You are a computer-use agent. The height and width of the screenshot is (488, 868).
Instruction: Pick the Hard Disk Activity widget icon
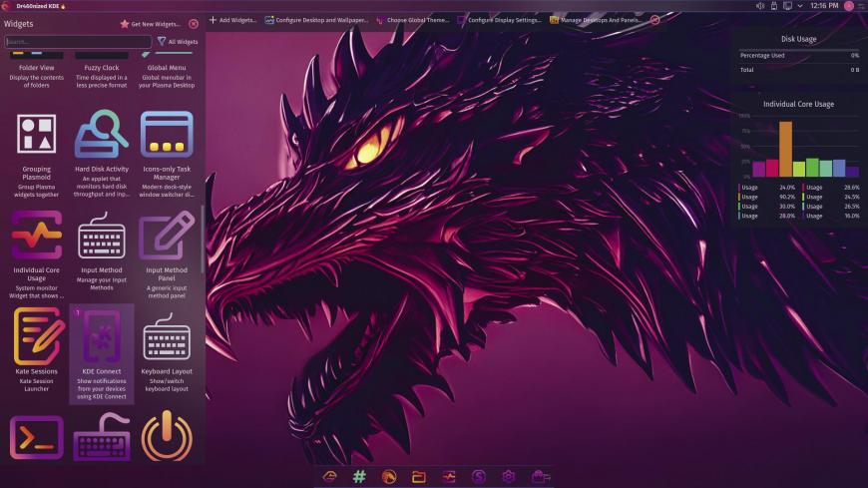pos(102,134)
